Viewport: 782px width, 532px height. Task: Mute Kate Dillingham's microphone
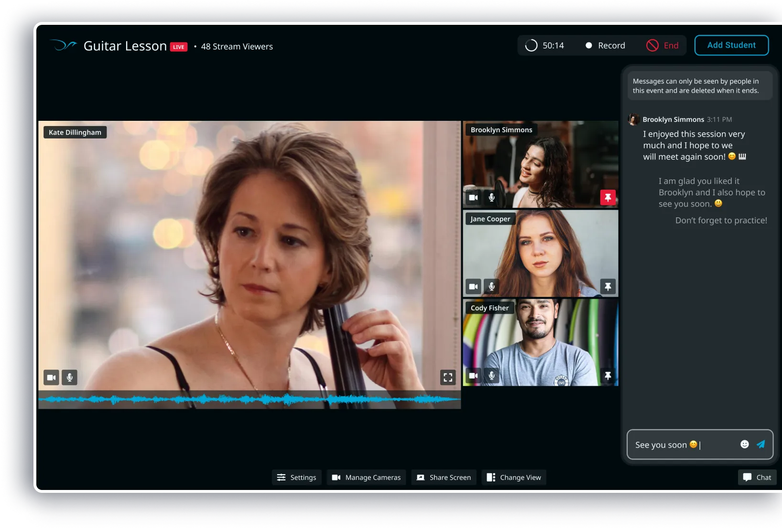(x=69, y=377)
